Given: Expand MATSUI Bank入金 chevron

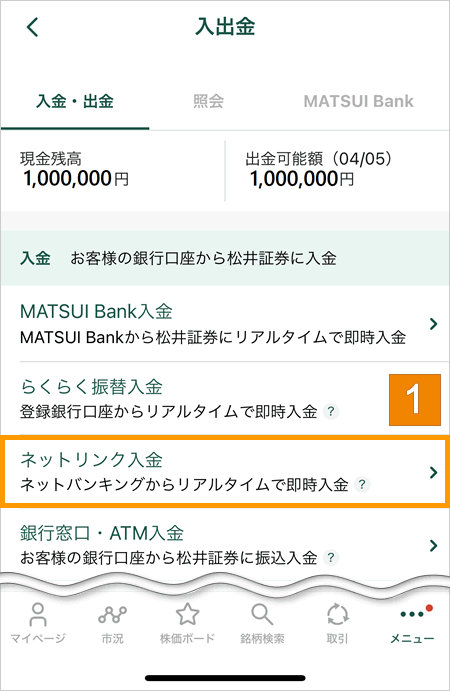Looking at the screenshot, I should tap(434, 324).
